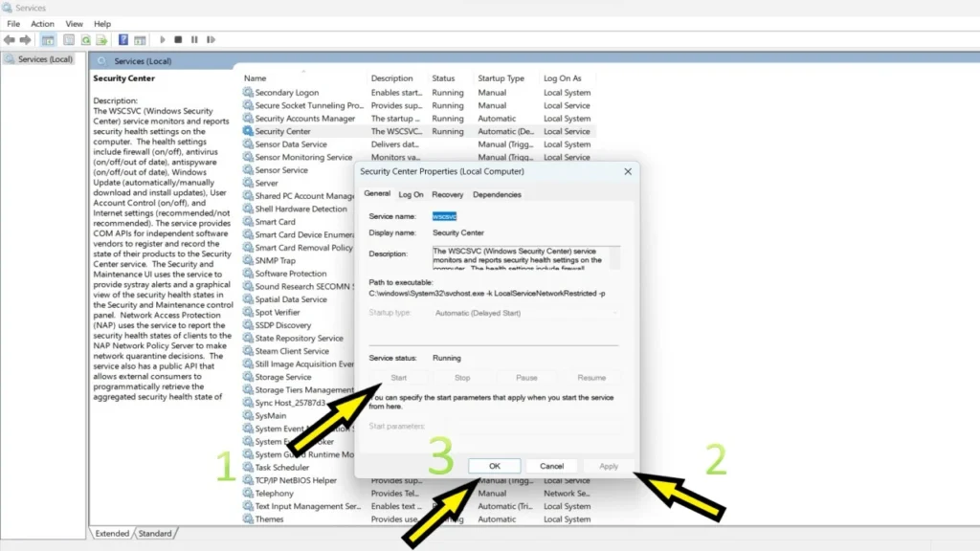Click the OK button
Image resolution: width=980 pixels, height=551 pixels.
tap(495, 466)
